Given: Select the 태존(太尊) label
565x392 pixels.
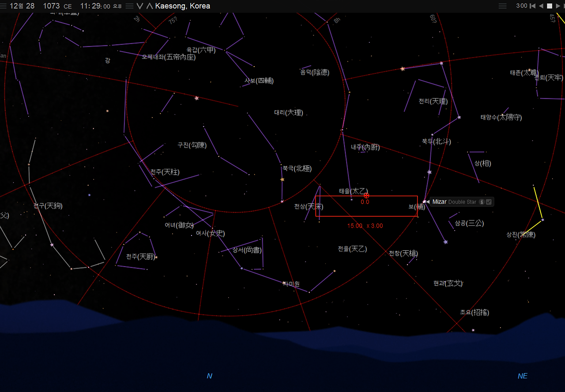Looking at the screenshot, I should click(524, 72).
